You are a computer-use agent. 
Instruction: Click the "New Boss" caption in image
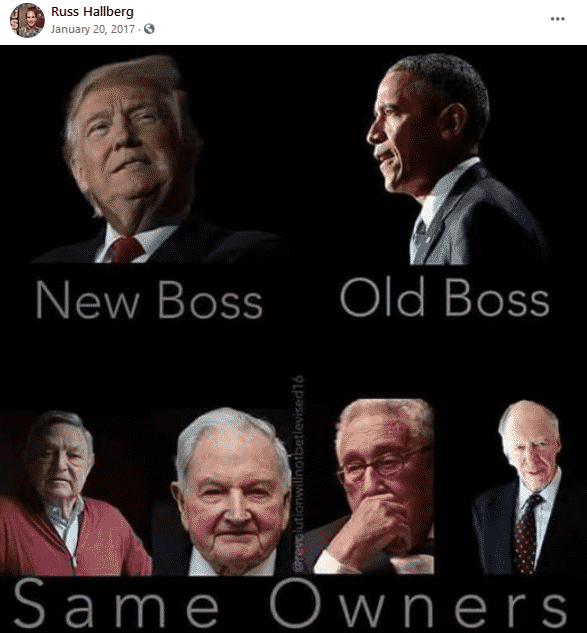[x=149, y=300]
